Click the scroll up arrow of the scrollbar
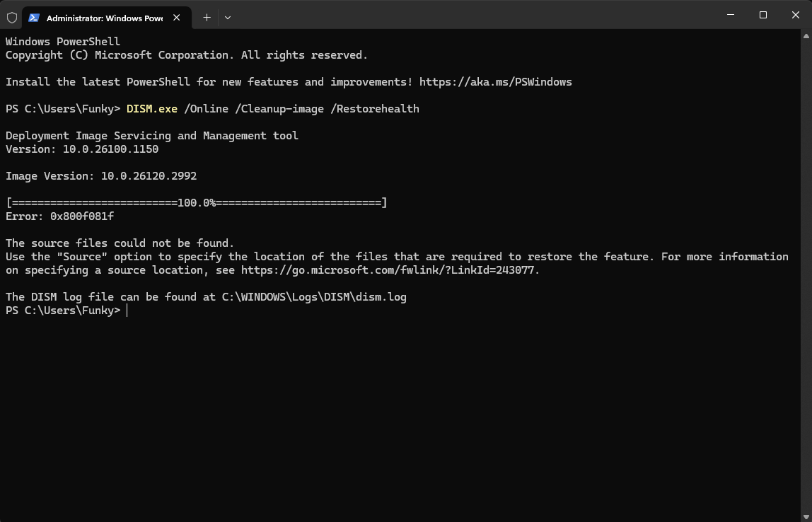 pyautogui.click(x=806, y=36)
